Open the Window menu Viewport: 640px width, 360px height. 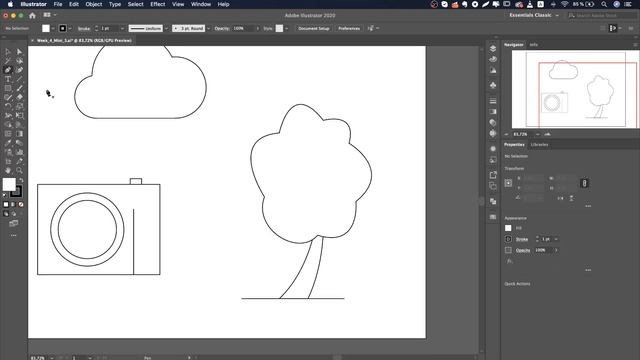[201, 4]
